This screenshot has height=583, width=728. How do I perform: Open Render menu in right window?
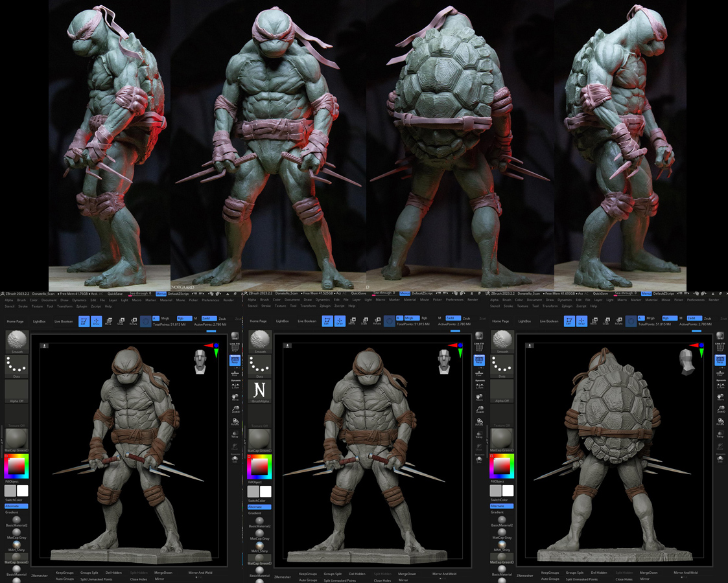tap(714, 300)
